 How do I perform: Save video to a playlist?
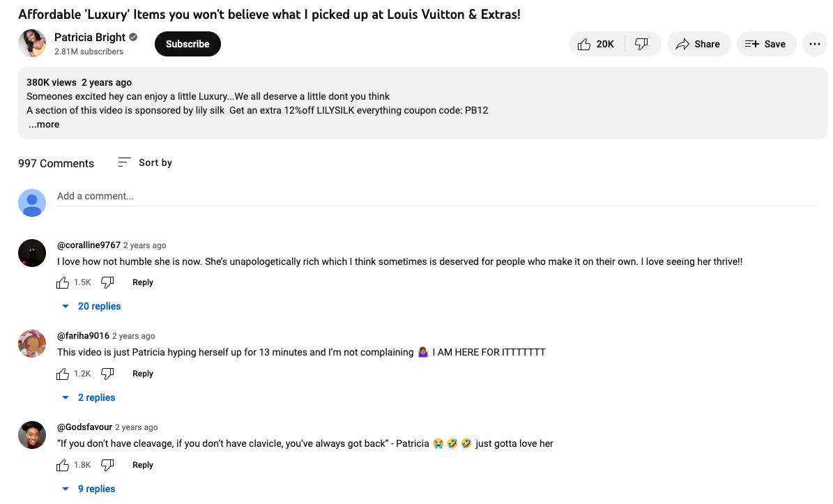coord(765,44)
